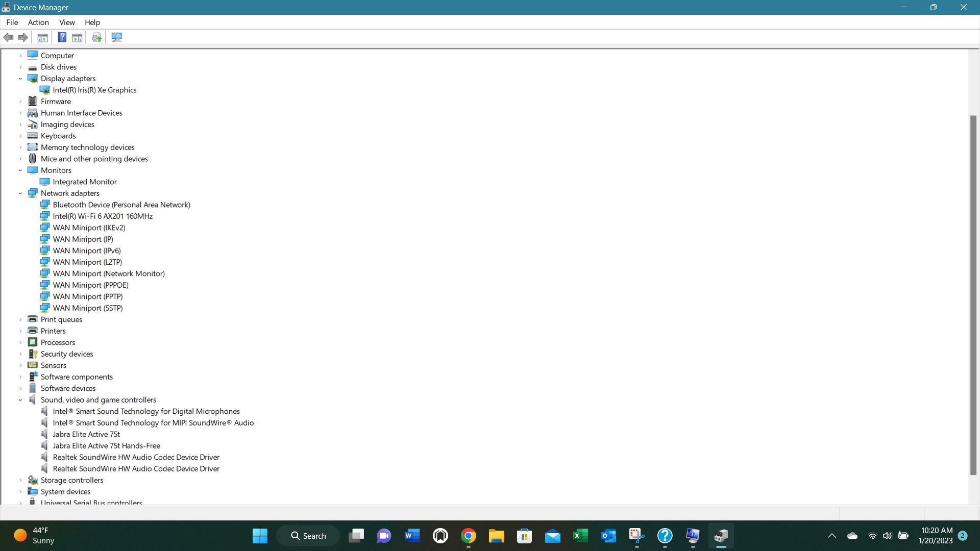Open the Action menu
Screen dimensions: 980x551
point(38,22)
